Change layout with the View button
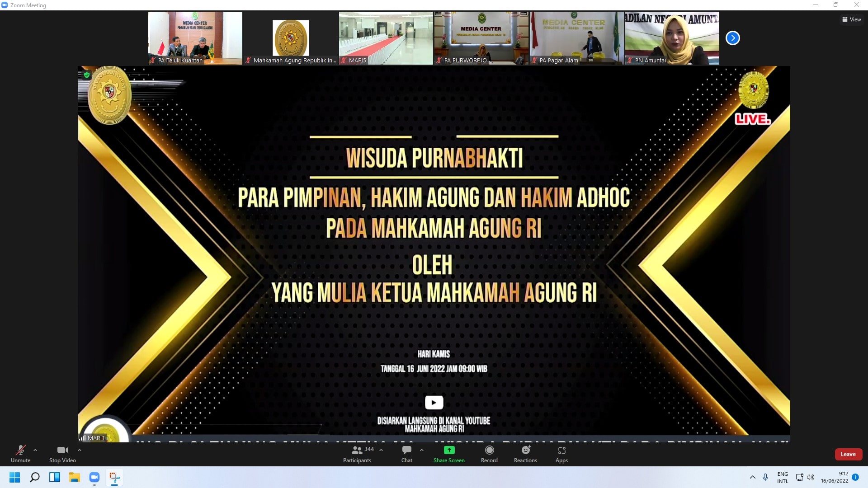This screenshot has width=868, height=488. [852, 19]
